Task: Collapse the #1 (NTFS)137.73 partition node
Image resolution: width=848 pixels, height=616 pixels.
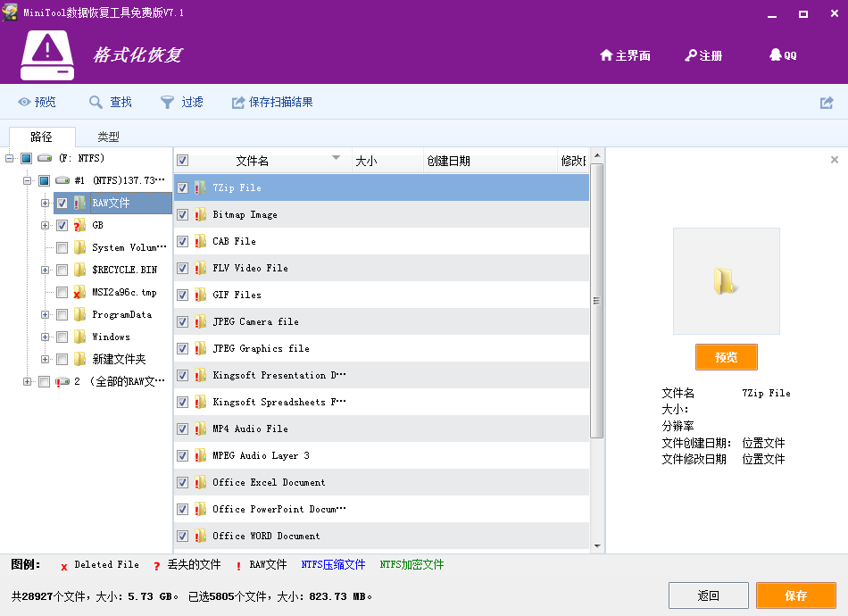Action: coord(27,180)
